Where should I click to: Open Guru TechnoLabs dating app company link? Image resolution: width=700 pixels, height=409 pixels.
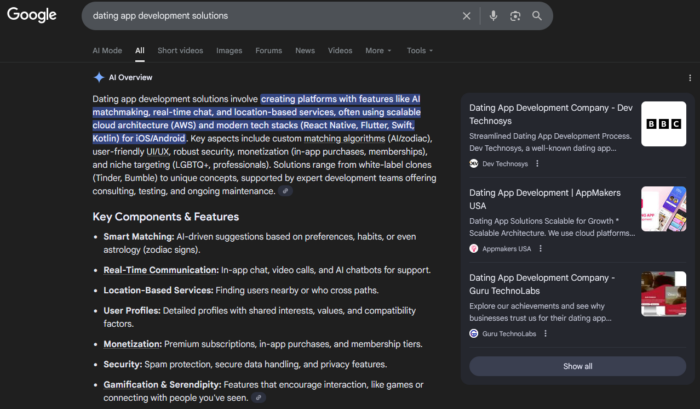coord(542,284)
